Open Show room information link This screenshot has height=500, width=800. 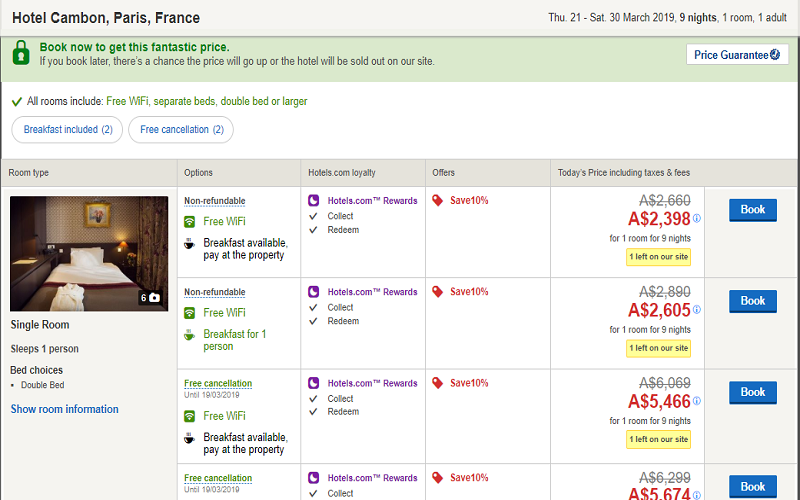pos(64,409)
